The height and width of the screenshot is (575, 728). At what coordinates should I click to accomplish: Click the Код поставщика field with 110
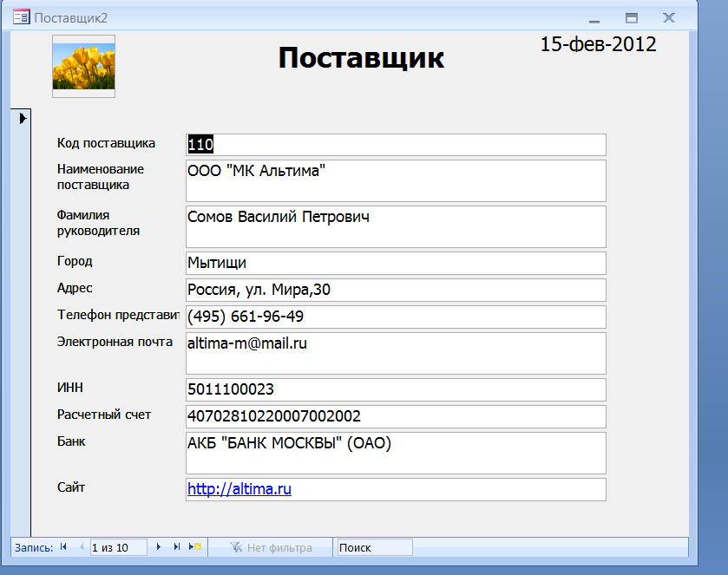(396, 145)
